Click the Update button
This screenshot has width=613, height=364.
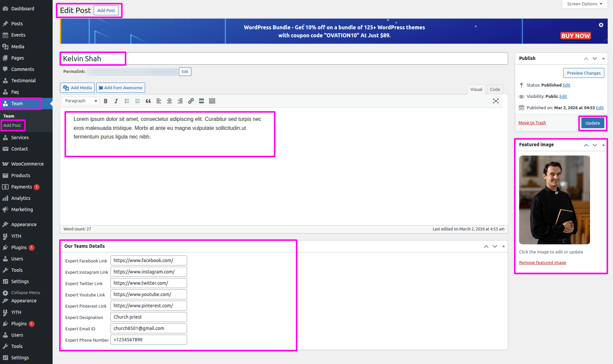(x=592, y=123)
